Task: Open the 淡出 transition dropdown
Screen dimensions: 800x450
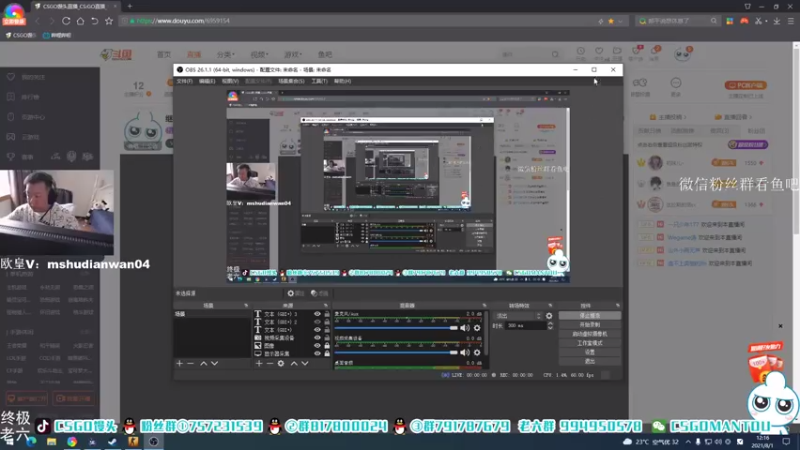Action: click(x=518, y=316)
